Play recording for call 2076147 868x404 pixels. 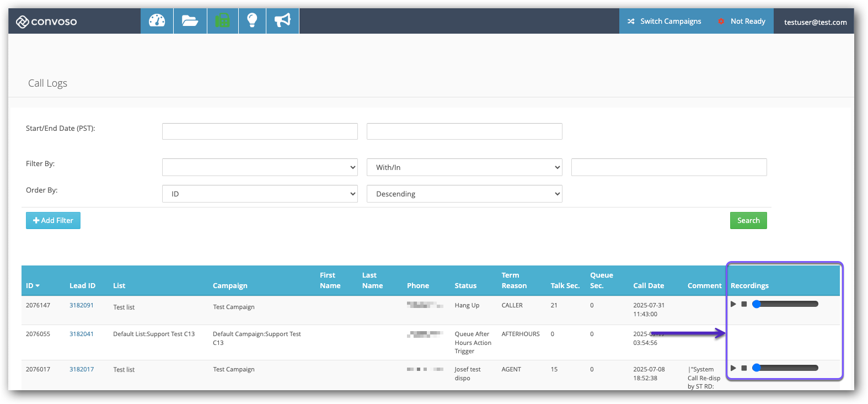point(733,304)
